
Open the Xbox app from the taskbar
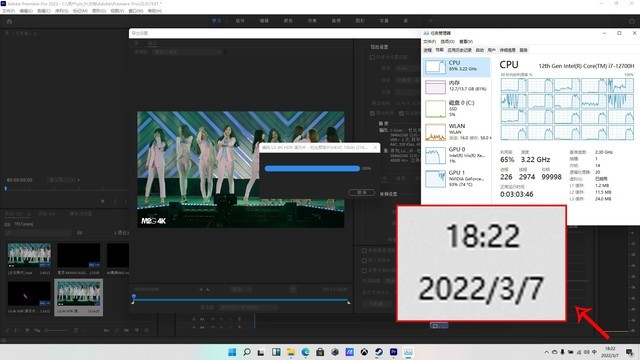tap(364, 352)
